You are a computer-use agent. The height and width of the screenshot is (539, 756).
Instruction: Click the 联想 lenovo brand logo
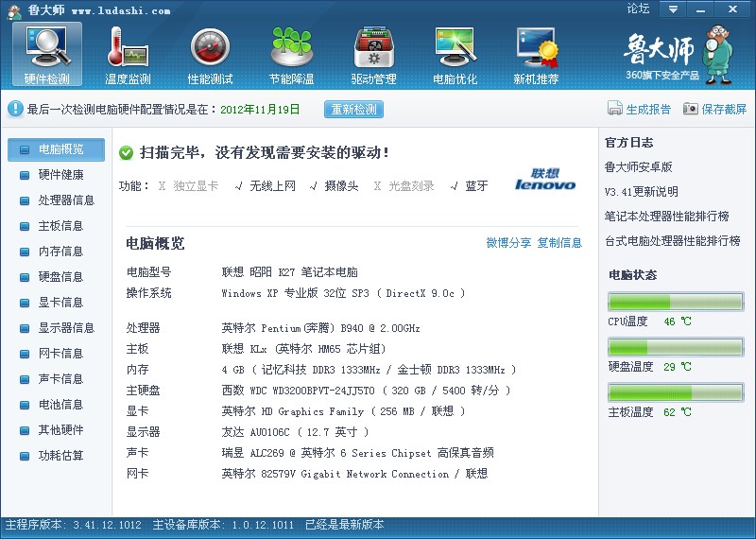click(x=545, y=179)
